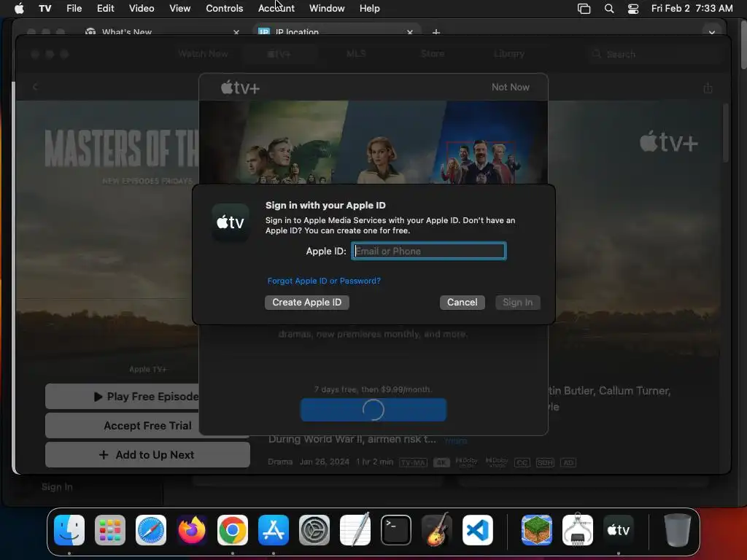747x560 pixels.
Task: Open Spotlight search in menu bar
Action: pyautogui.click(x=609, y=8)
